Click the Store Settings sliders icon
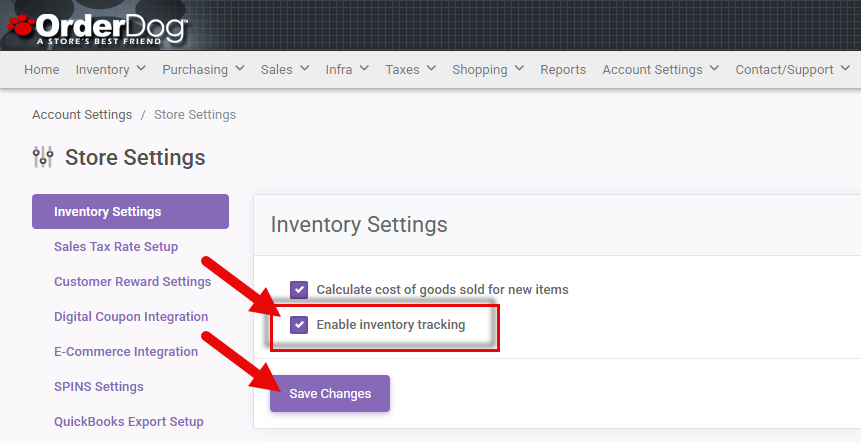861x443 pixels. pyautogui.click(x=43, y=157)
